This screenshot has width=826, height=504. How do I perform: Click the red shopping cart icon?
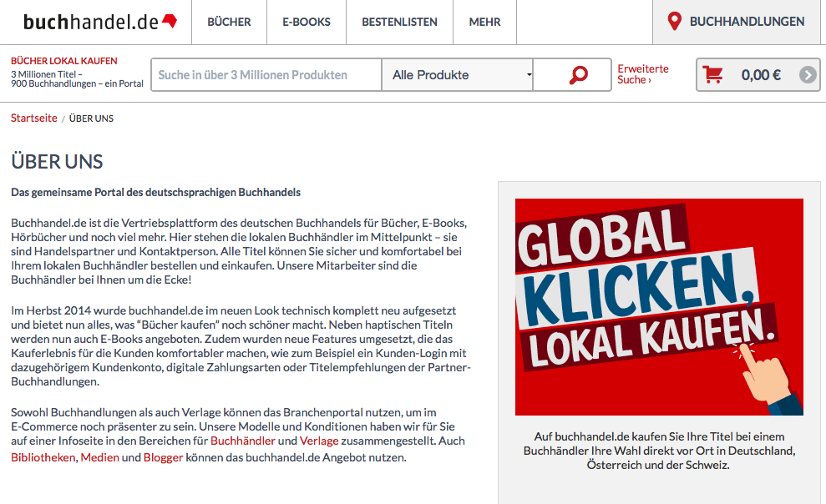(x=713, y=75)
